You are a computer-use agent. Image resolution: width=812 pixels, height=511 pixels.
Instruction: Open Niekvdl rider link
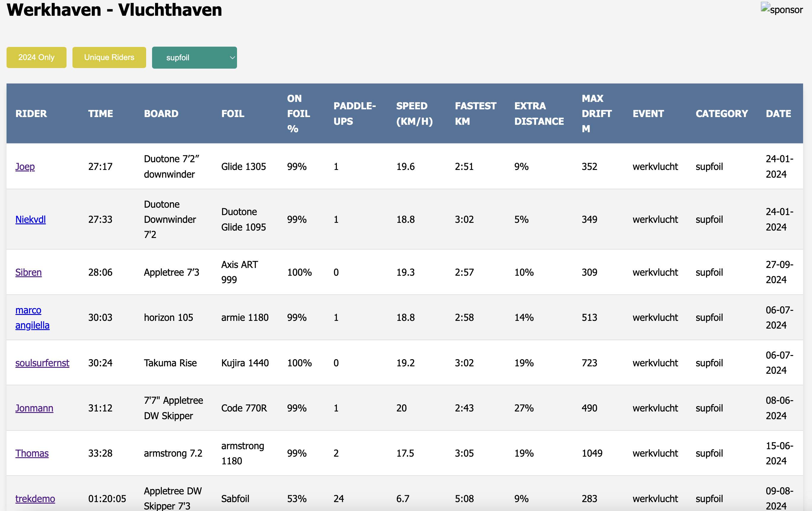pos(30,219)
